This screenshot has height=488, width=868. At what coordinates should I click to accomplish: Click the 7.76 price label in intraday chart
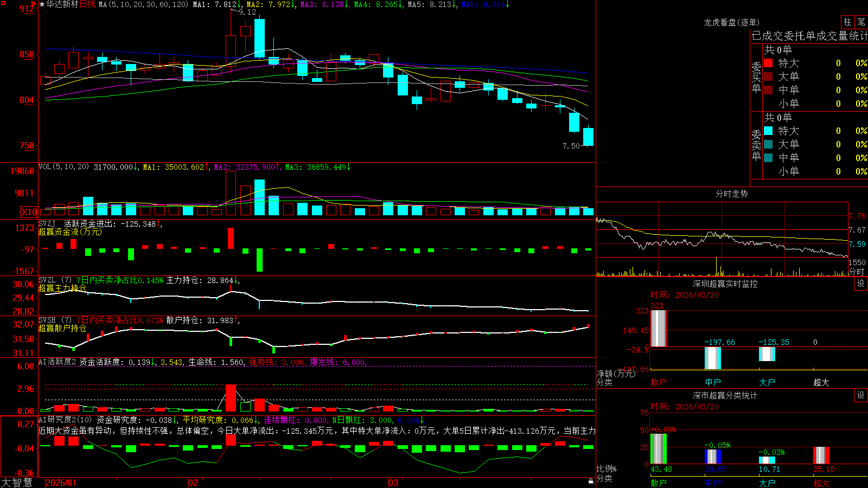pos(857,216)
